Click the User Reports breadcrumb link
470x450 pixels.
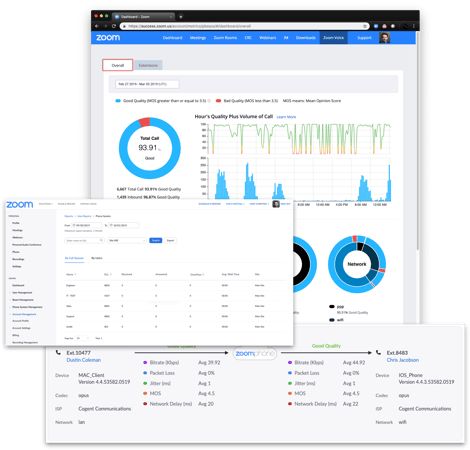[84, 216]
